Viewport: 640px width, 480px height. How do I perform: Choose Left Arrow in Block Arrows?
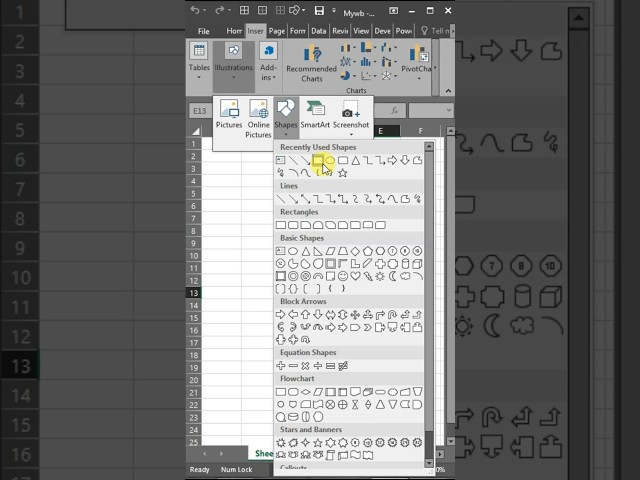(293, 315)
